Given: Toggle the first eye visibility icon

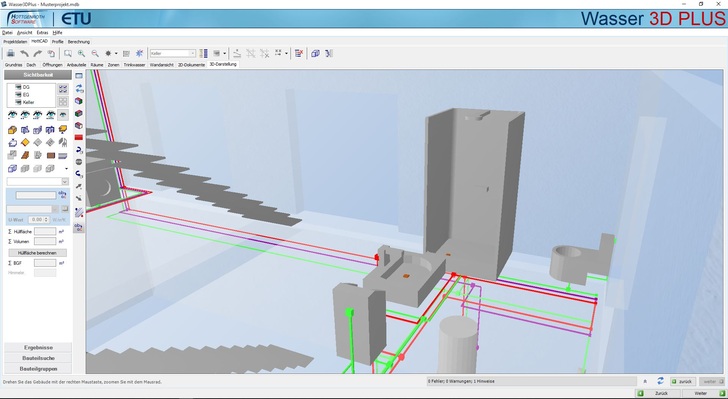Looking at the screenshot, I should tap(13, 115).
